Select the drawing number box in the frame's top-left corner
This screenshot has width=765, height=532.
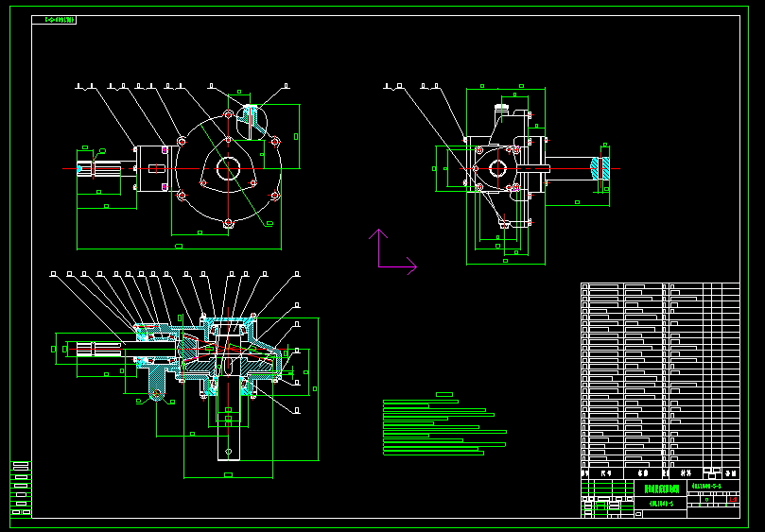tap(54, 20)
